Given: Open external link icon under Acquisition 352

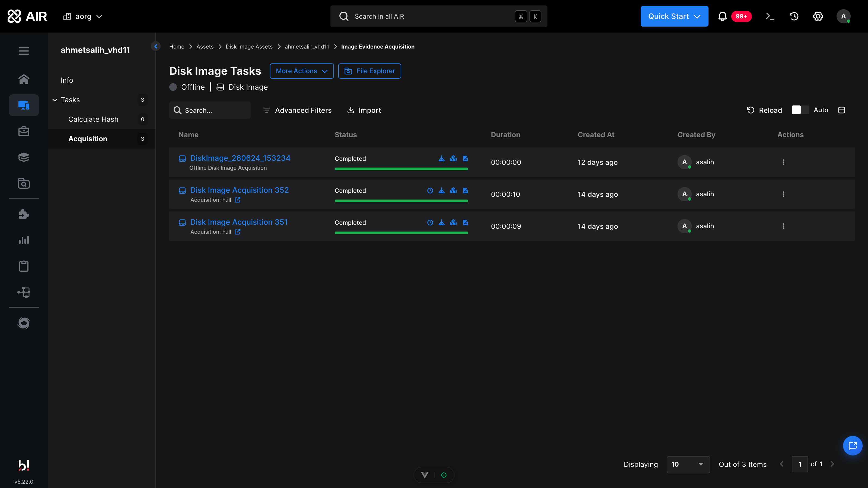Looking at the screenshot, I should pos(238,200).
